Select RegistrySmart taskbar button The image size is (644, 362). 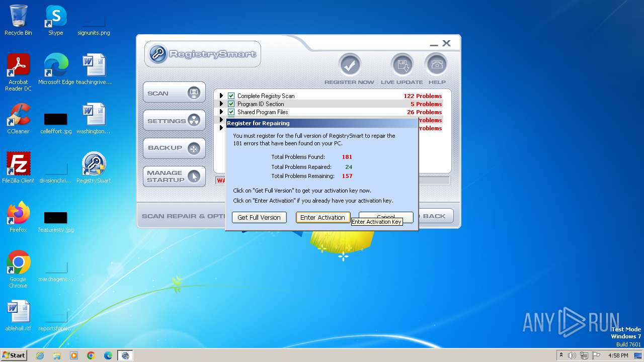pos(125,355)
